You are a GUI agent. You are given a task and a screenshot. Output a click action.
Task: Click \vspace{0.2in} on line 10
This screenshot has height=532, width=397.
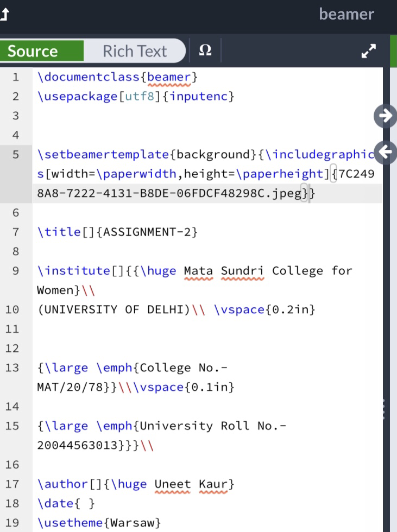tap(264, 309)
